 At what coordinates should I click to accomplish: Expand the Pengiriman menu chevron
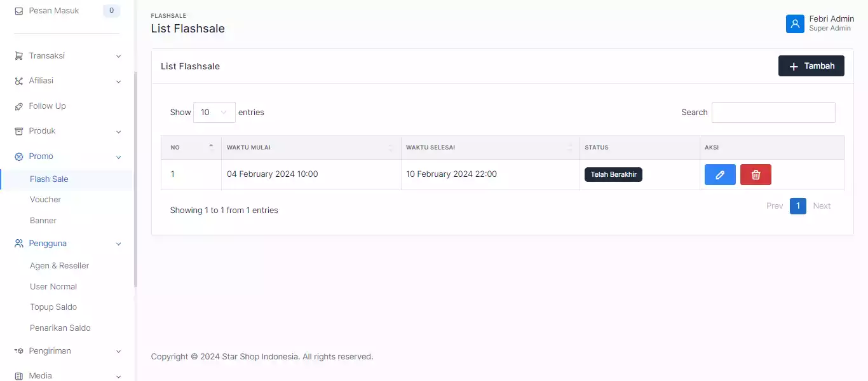click(x=118, y=351)
